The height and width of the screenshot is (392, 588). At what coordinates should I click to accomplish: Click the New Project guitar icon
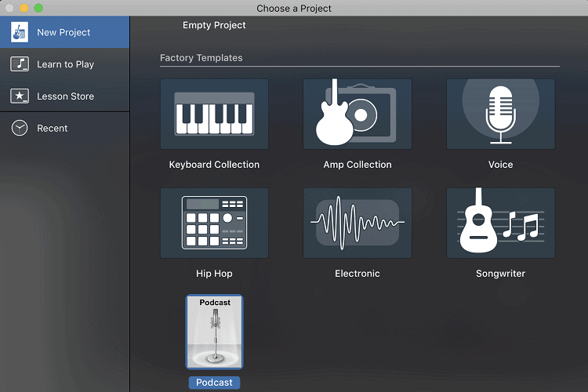click(19, 32)
